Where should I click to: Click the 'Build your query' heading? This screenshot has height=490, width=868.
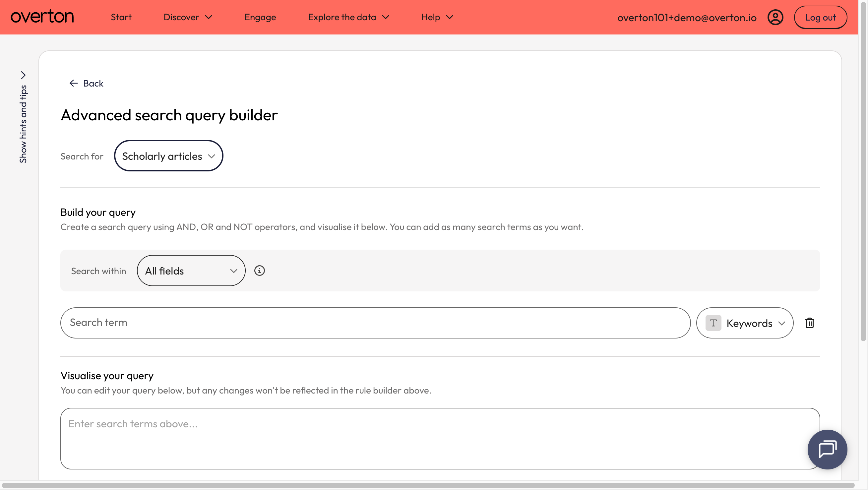coord(98,212)
